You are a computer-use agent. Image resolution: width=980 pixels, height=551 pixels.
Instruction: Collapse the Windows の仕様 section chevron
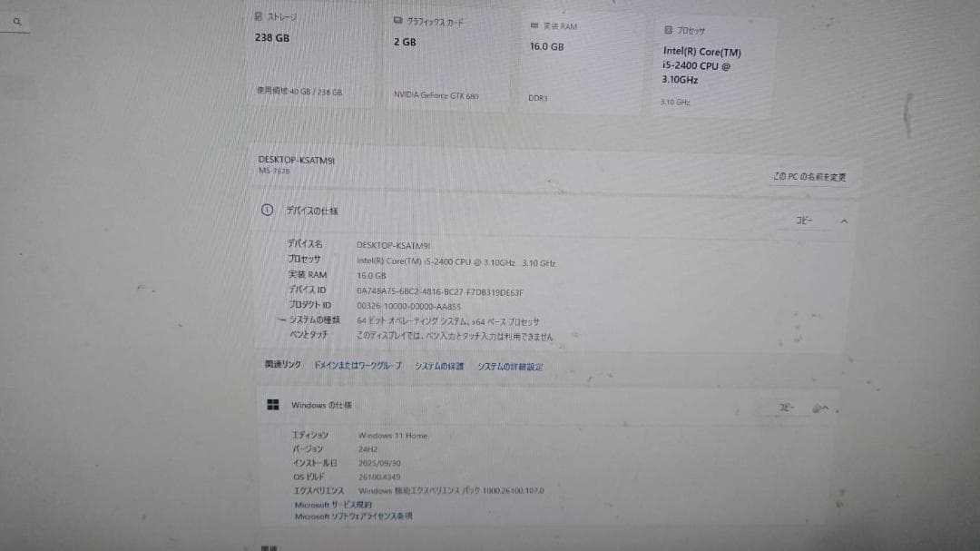[824, 408]
